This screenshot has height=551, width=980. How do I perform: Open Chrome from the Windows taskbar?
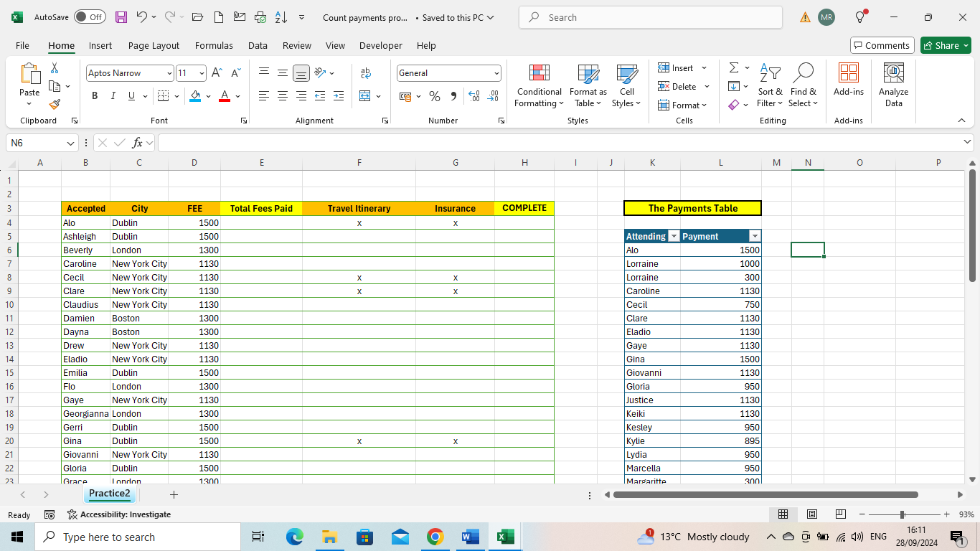click(x=435, y=537)
